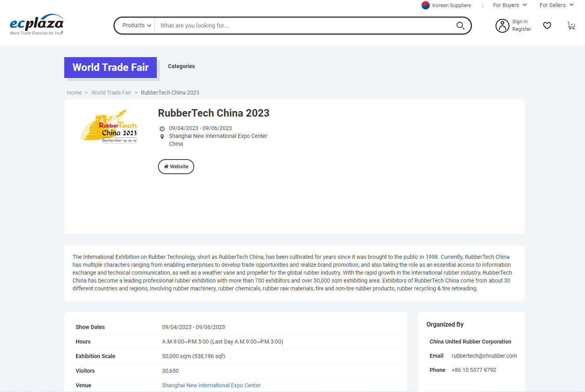The width and height of the screenshot is (585, 392).
Task: Click the search magnifier icon
Action: click(x=460, y=26)
